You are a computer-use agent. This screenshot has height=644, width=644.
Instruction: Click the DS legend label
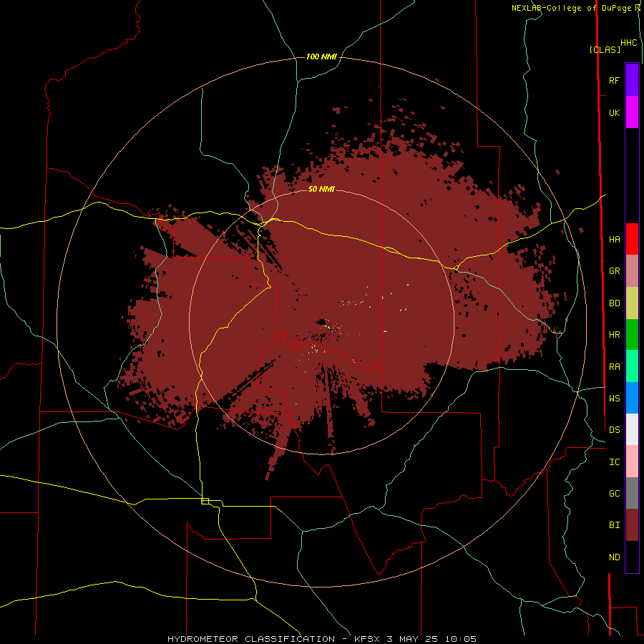pos(614,429)
